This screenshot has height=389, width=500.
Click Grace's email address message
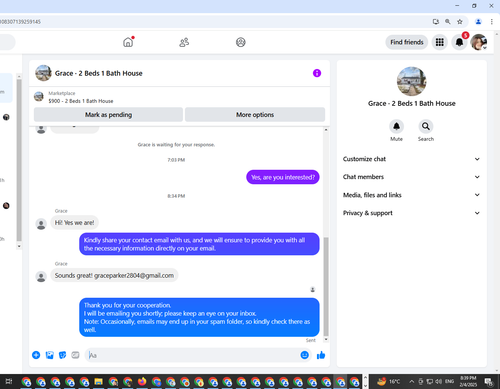point(114,275)
